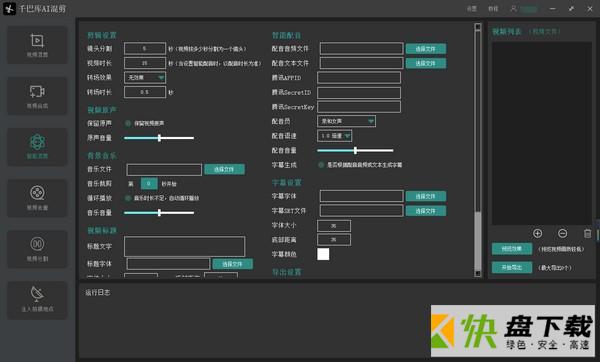Toggle subtitle generation from dubbing text

pyautogui.click(x=321, y=165)
